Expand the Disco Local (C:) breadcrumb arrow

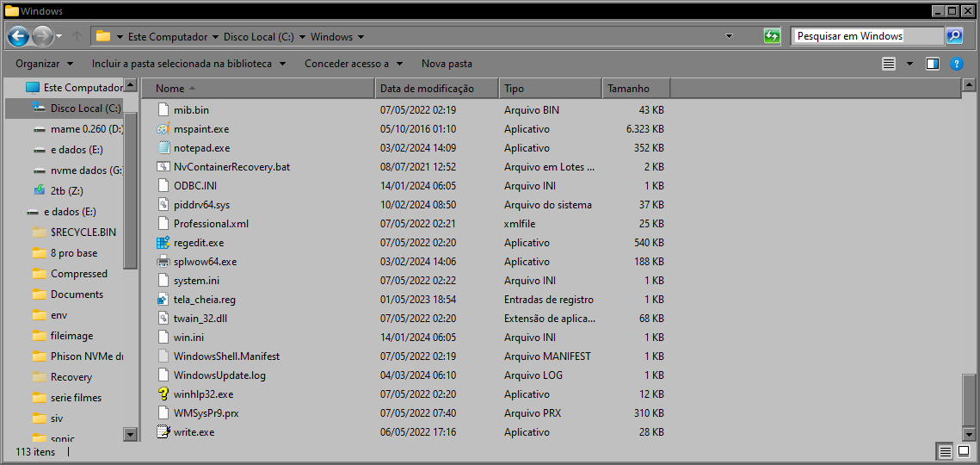(303, 37)
